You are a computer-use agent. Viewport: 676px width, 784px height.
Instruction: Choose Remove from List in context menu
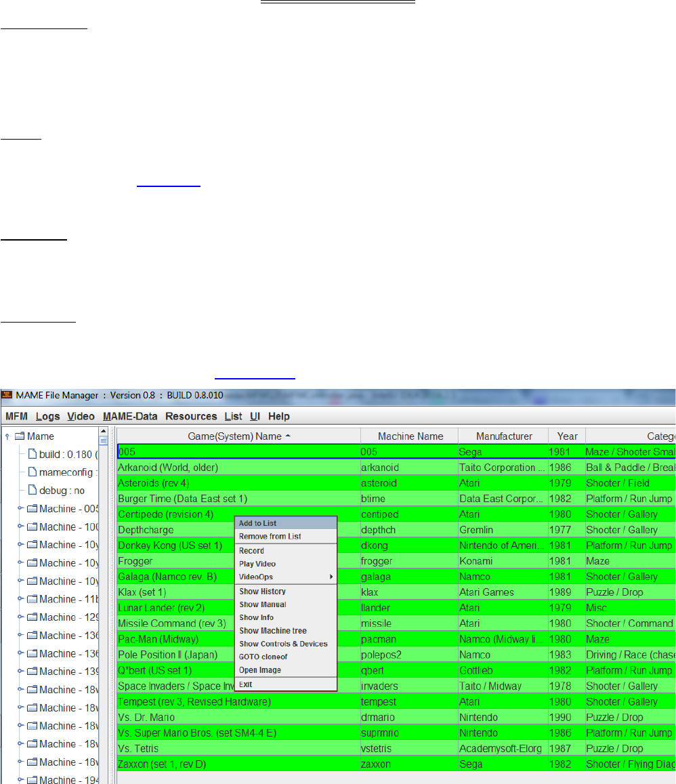pyautogui.click(x=286, y=536)
